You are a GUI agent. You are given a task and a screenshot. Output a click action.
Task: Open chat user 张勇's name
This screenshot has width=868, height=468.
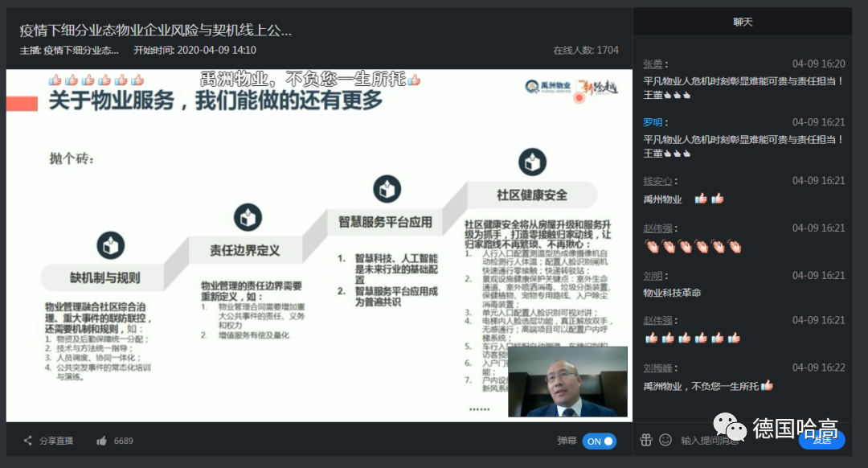click(653, 64)
